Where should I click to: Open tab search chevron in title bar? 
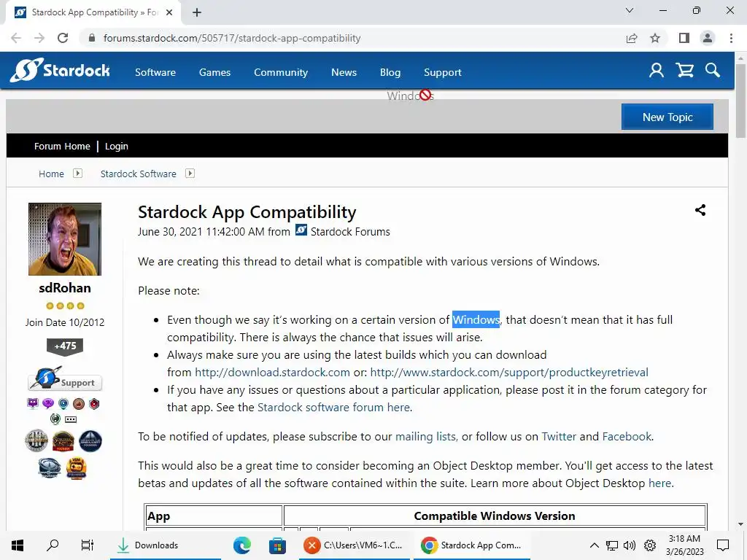click(630, 10)
